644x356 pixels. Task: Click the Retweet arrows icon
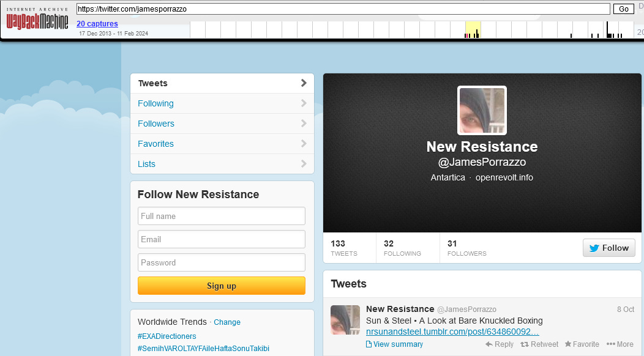525,344
